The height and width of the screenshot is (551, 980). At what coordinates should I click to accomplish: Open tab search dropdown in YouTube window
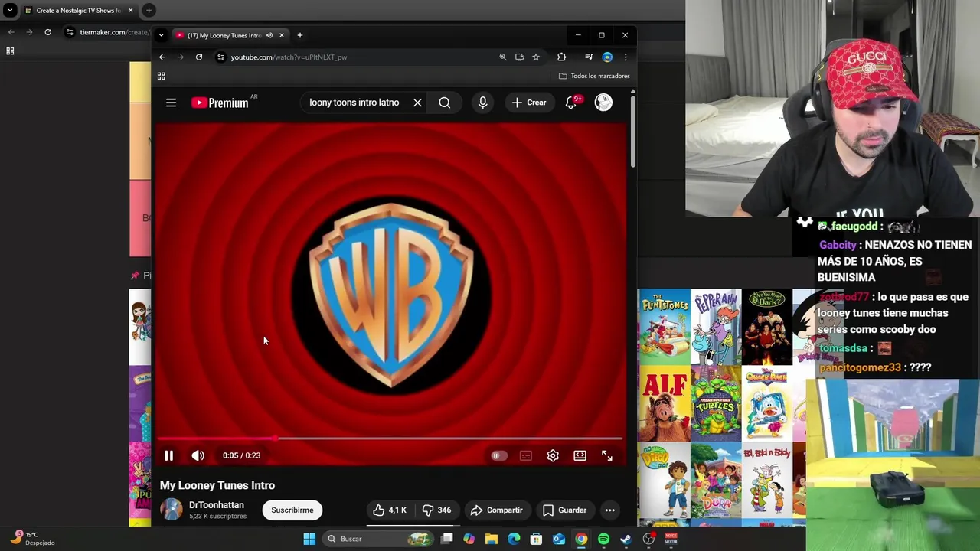161,35
